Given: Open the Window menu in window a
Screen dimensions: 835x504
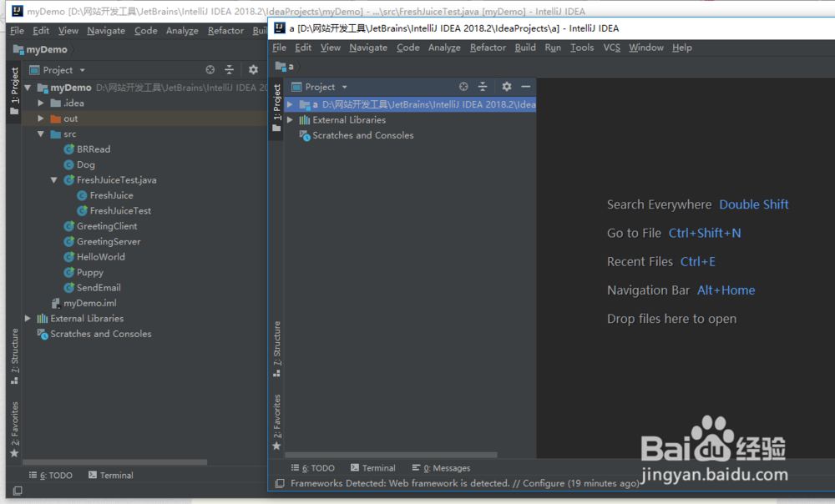Looking at the screenshot, I should tap(646, 48).
